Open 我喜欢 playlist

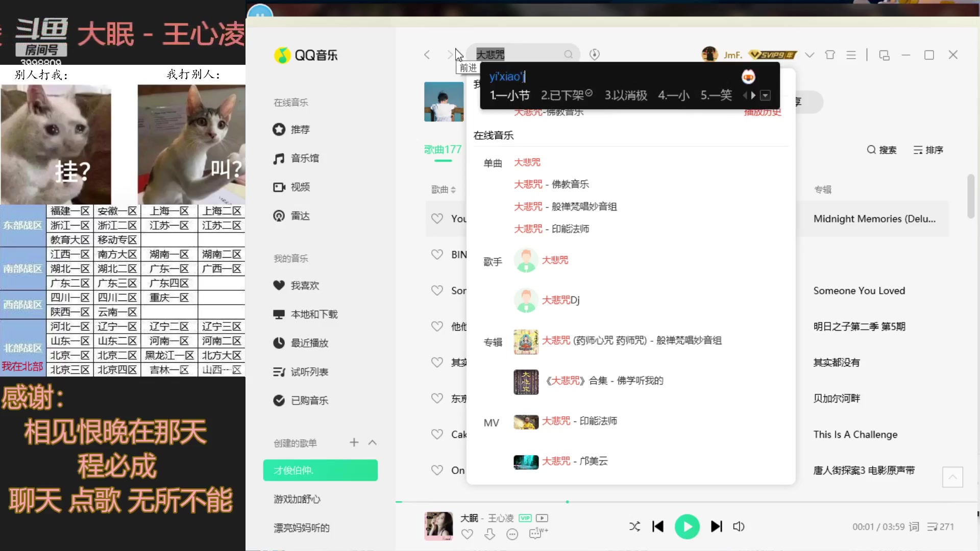click(x=296, y=286)
